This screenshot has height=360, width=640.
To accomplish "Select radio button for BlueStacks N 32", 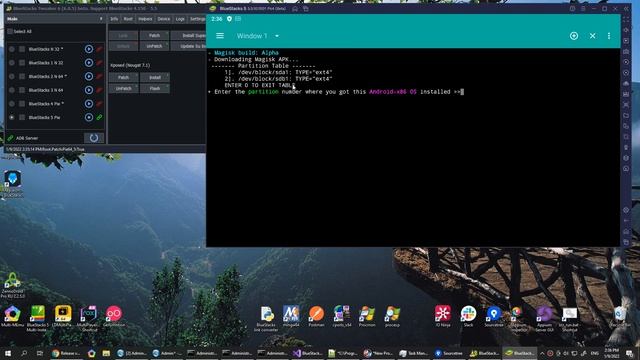I will coord(11,49).
